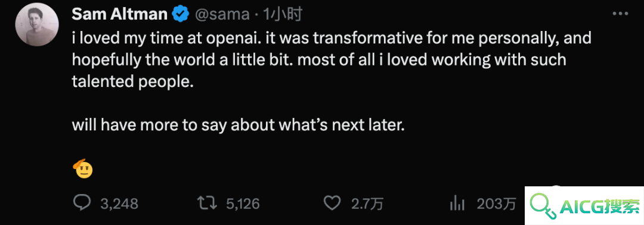Retweet the post using the arrows icon
Image resolution: width=644 pixels, height=225 pixels.
point(208,204)
